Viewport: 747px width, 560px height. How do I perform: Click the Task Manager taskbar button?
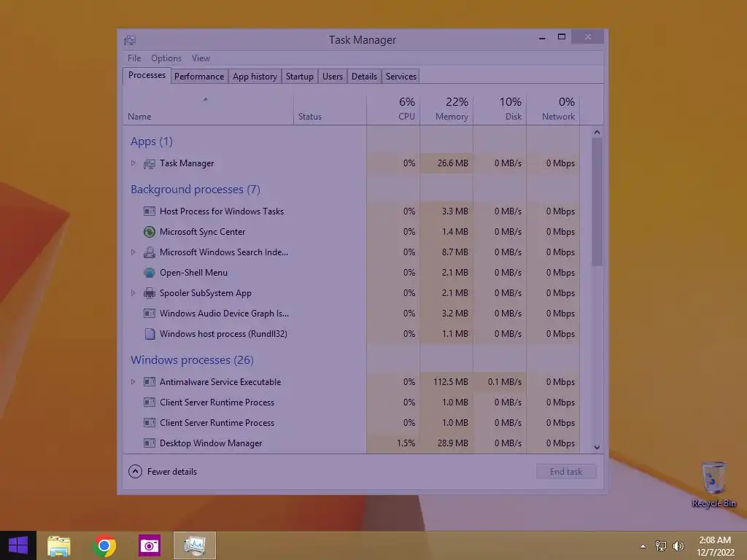pyautogui.click(x=194, y=545)
